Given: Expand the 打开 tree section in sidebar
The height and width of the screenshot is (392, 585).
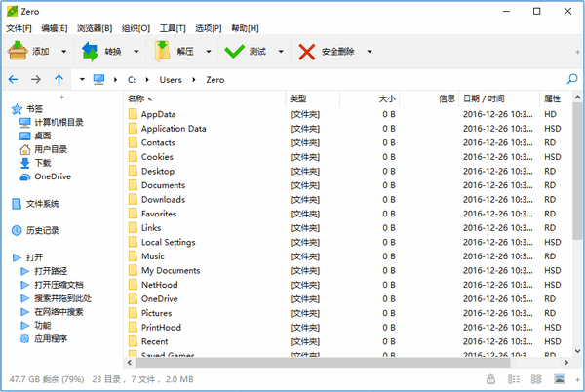Looking at the screenshot, I should pyautogui.click(x=17, y=257).
